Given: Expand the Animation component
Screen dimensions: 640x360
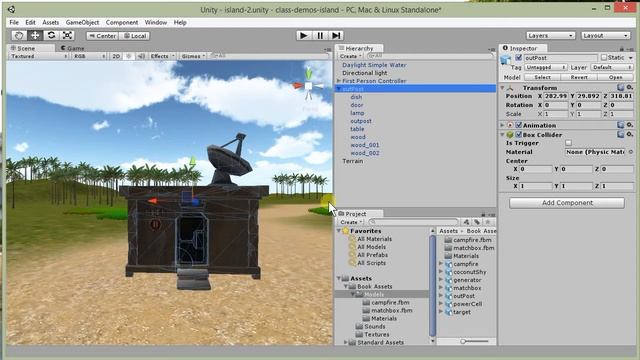Looking at the screenshot, I should [502, 125].
